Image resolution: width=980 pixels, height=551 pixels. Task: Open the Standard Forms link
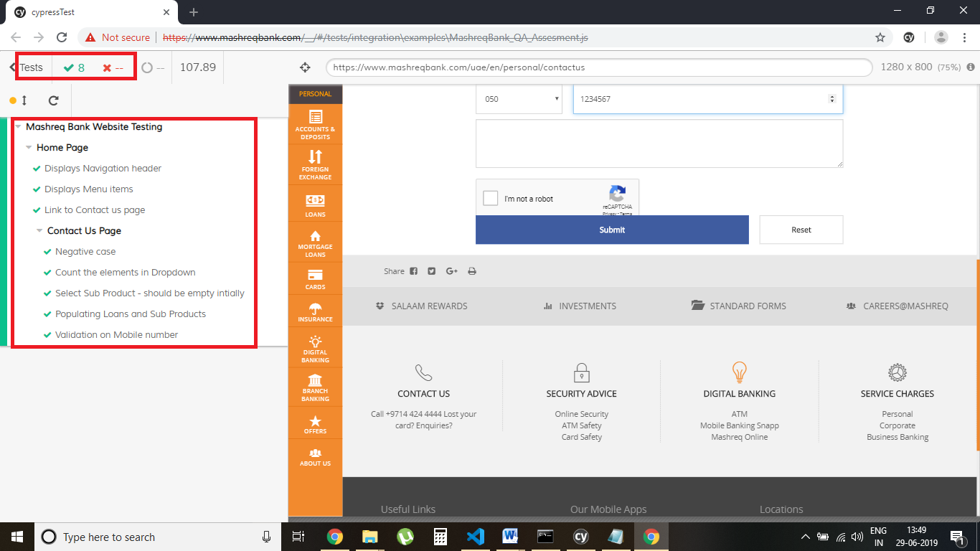739,306
